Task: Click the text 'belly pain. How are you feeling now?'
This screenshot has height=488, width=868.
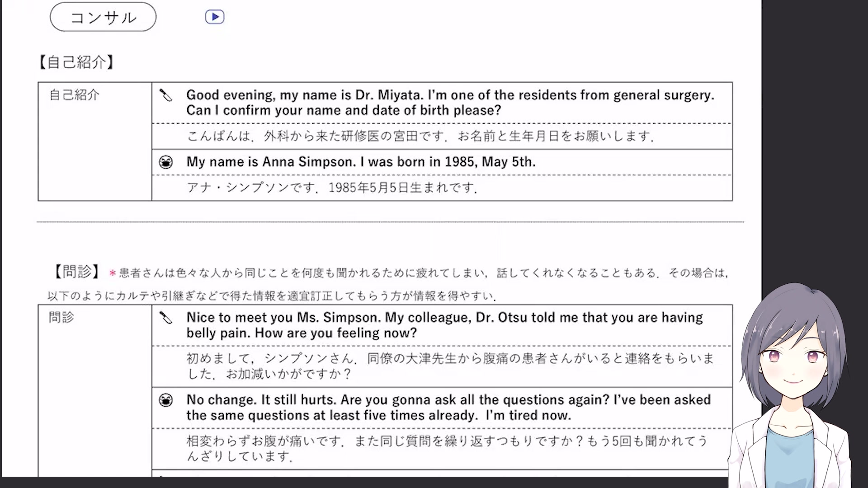Action: pos(302,333)
